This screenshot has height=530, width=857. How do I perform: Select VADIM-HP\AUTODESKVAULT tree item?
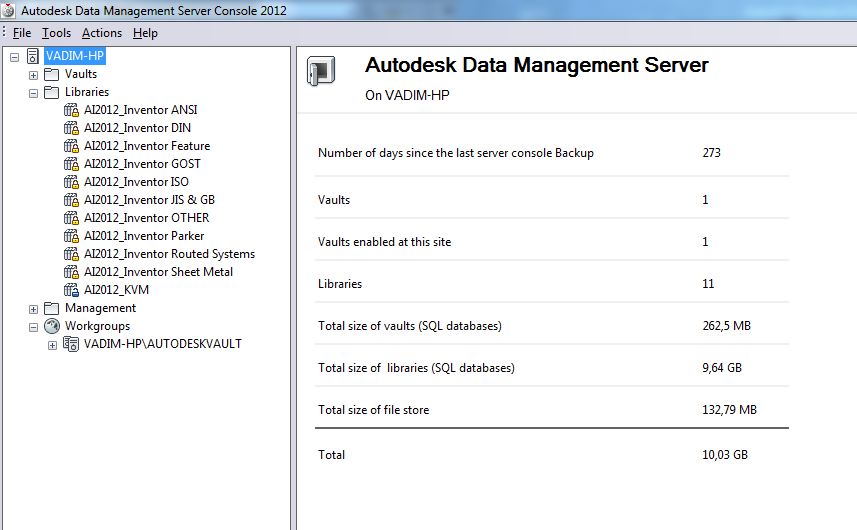pos(162,344)
